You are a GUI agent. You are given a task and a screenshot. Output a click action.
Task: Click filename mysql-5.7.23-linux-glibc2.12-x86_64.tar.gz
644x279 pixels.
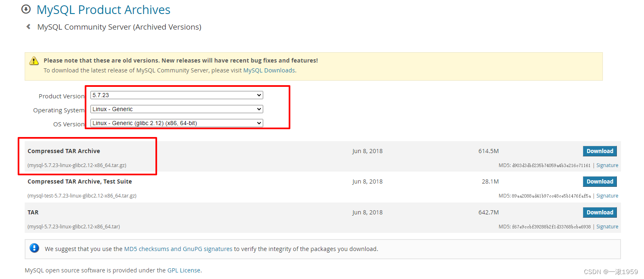[77, 165]
